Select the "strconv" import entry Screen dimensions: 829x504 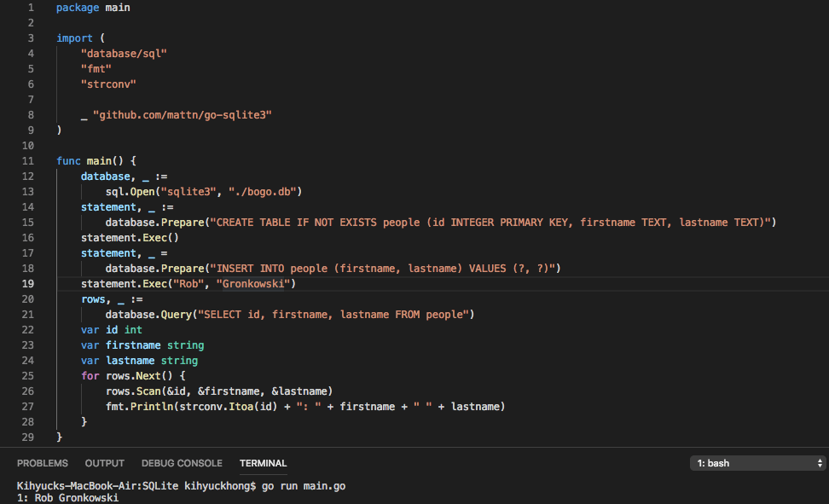pyautogui.click(x=107, y=84)
